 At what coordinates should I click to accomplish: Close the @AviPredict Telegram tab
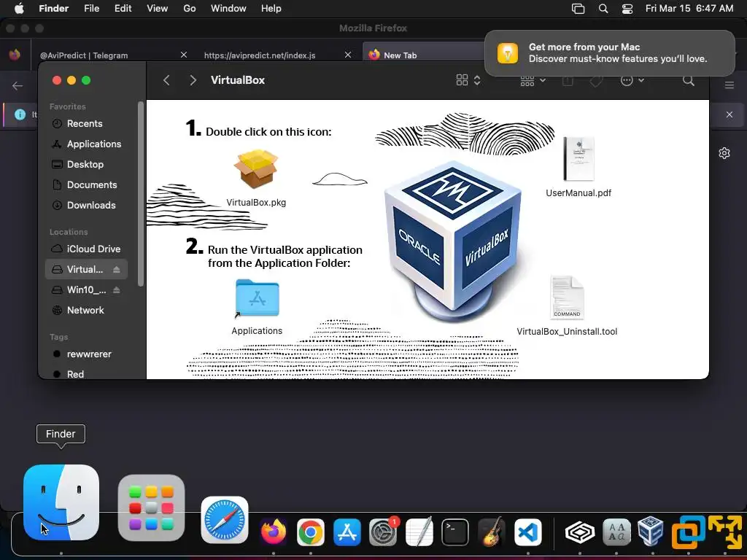[183, 55]
